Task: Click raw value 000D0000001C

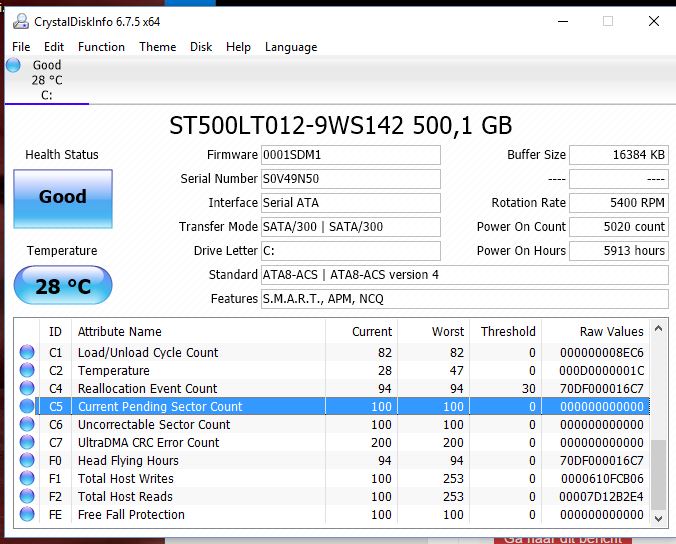Action: 601,371
